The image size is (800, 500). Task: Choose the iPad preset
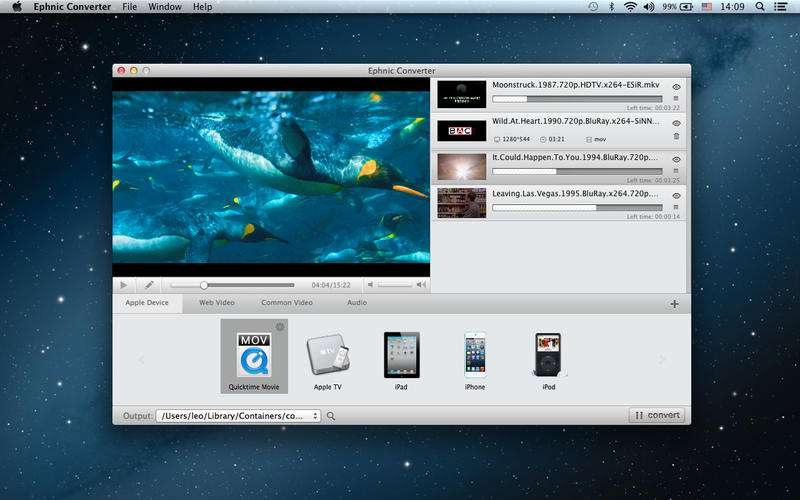coord(402,361)
